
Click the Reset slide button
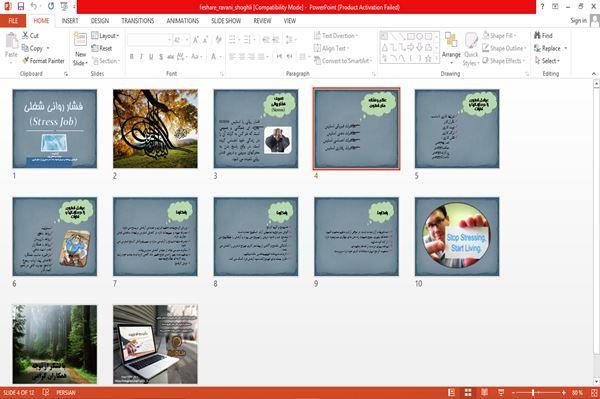coord(102,48)
